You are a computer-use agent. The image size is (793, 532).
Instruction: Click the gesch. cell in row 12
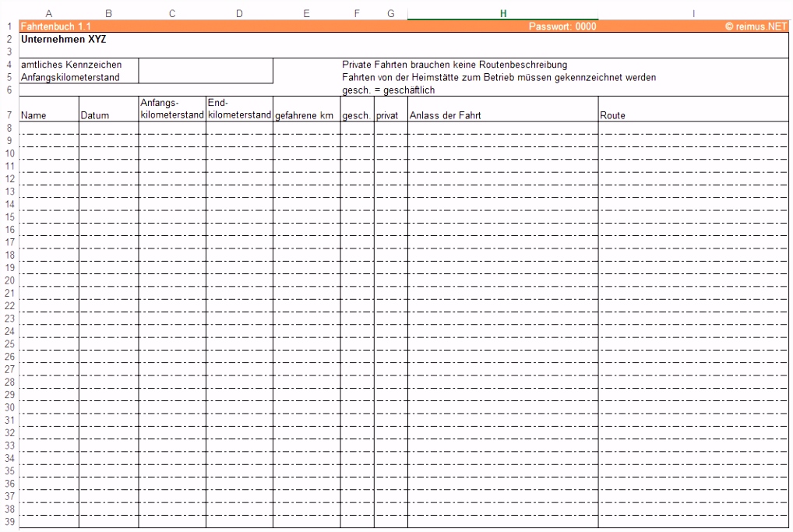pyautogui.click(x=357, y=178)
